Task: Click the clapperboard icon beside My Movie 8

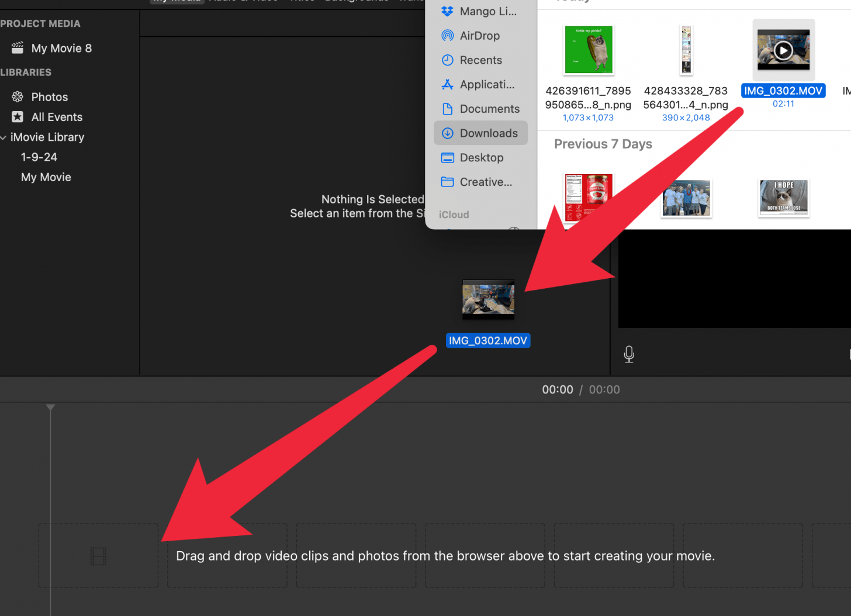Action: [x=18, y=48]
